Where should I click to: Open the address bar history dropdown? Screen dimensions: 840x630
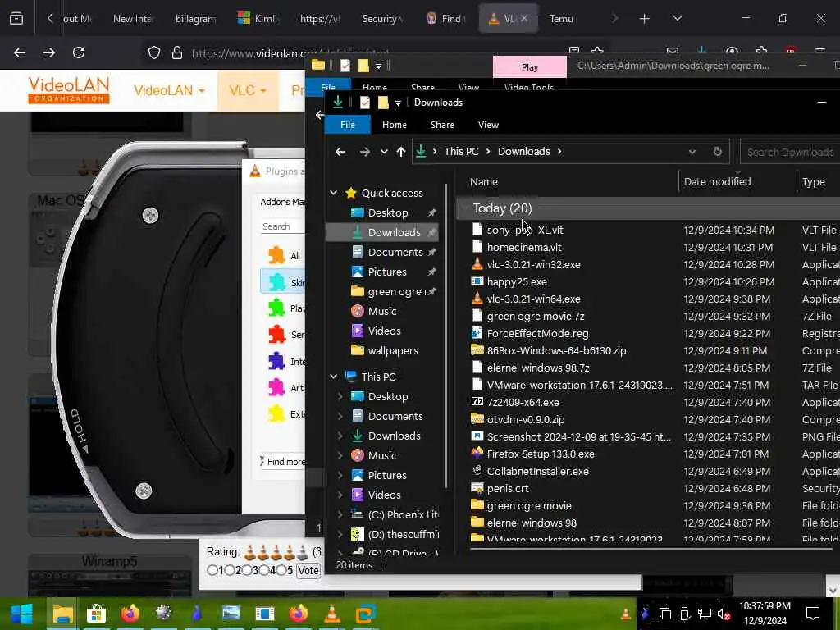[x=692, y=152]
